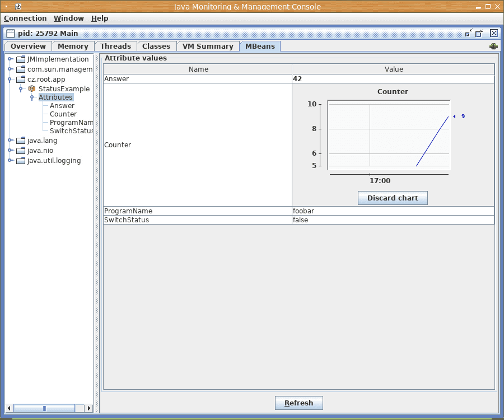504x420 pixels.
Task: Iconify the pid 25792 Main internal window
Action: tap(468, 33)
